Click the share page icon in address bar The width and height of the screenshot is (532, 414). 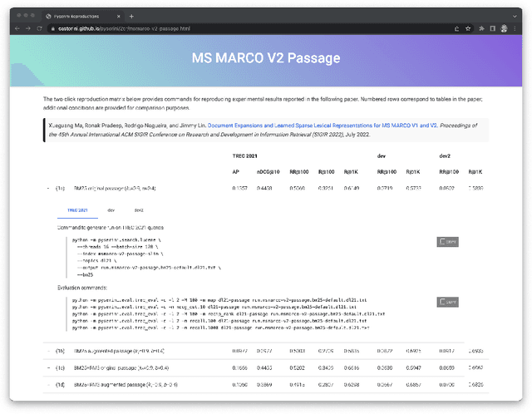coord(458,28)
